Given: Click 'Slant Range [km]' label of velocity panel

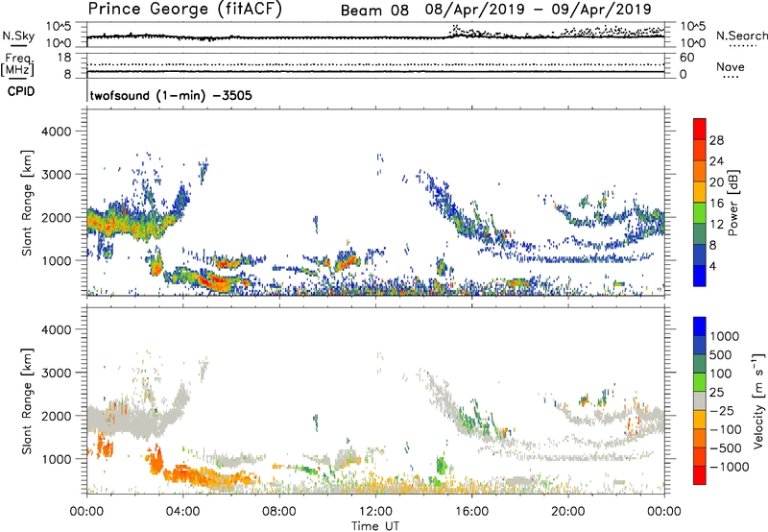Looking at the screenshot, I should [27, 401].
